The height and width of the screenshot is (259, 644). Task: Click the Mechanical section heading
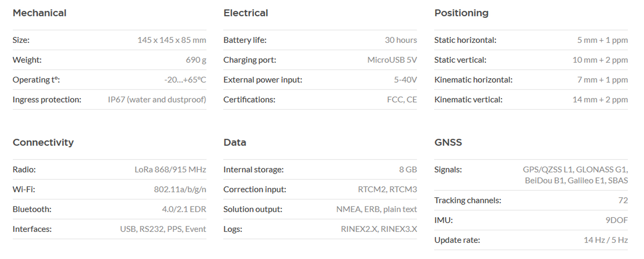[39, 13]
